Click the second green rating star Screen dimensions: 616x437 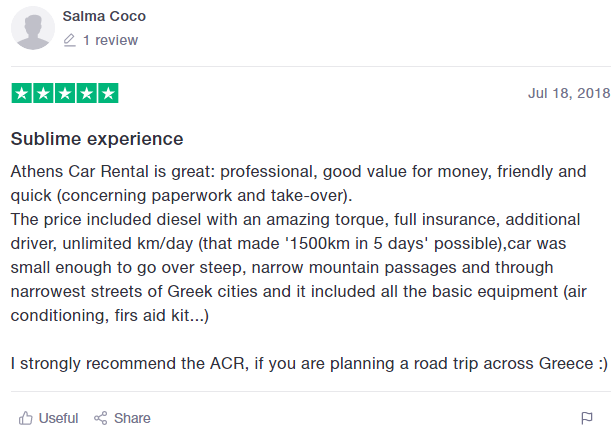[43, 94]
